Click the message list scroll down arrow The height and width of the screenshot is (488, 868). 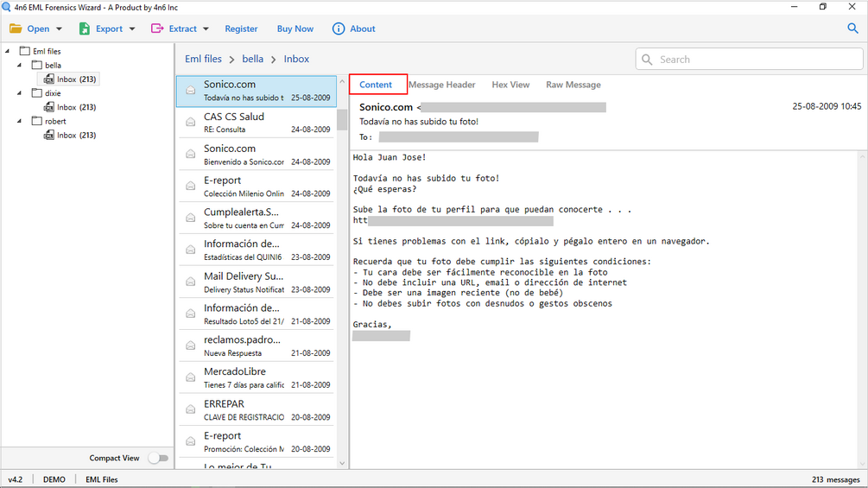coord(342,463)
